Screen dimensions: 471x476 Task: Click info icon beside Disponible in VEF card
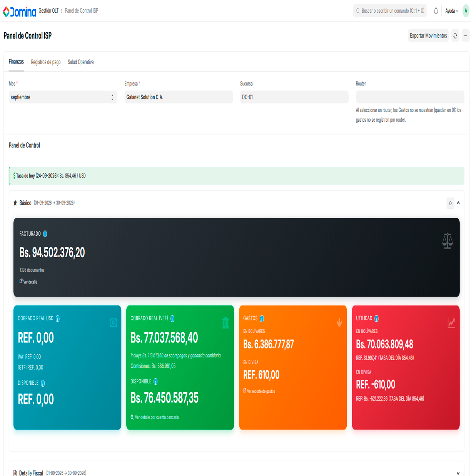[155, 382]
